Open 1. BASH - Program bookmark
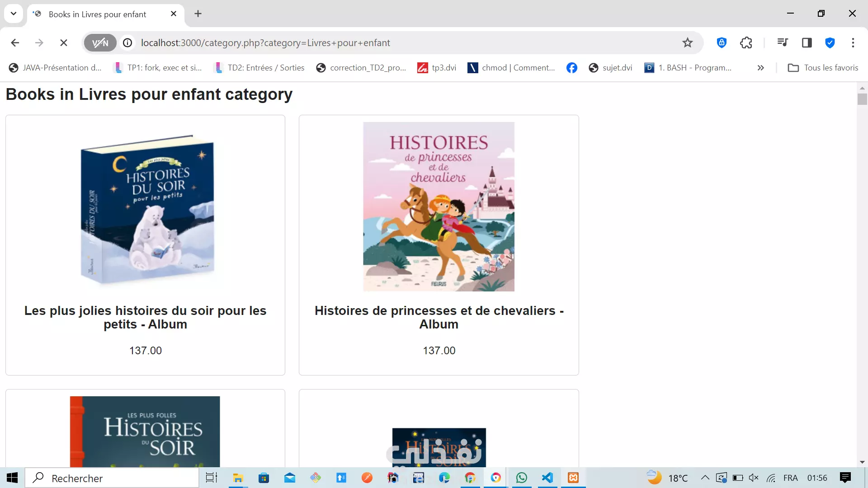868x488 pixels. [x=688, y=68]
